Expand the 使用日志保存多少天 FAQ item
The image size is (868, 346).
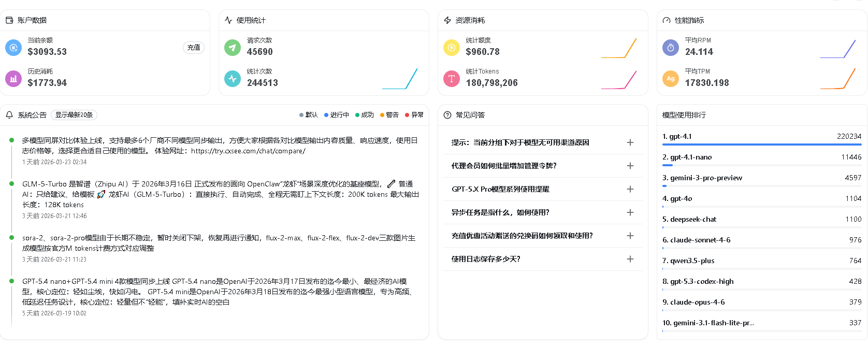[630, 259]
